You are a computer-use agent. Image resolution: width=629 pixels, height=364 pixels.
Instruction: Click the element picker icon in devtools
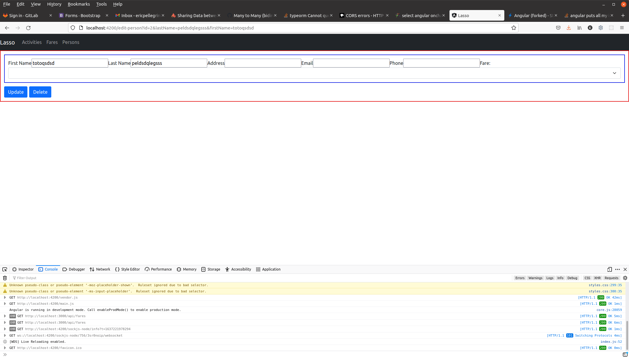[x=5, y=269]
